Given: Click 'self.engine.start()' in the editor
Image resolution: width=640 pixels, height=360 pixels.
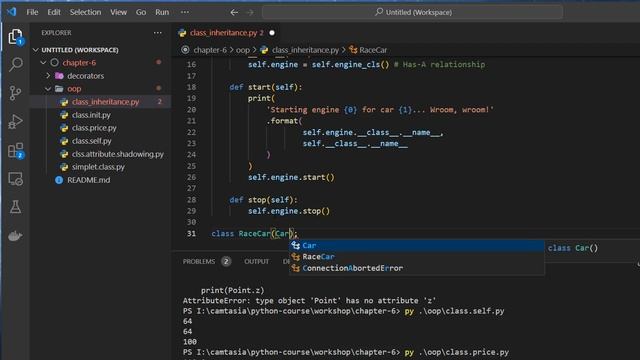Looking at the screenshot, I should (x=291, y=178).
